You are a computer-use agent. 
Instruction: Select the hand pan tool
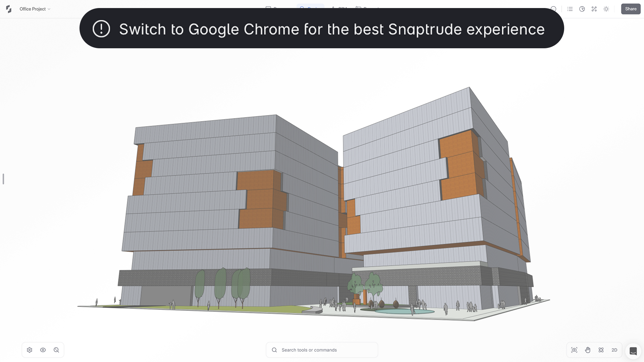[x=588, y=350]
